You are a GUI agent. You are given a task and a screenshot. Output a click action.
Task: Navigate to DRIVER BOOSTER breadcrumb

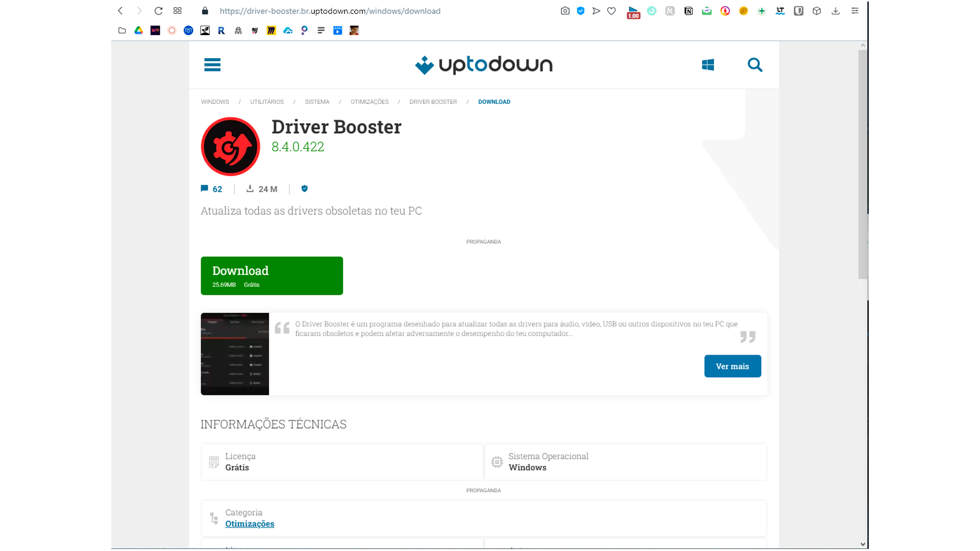(x=433, y=102)
